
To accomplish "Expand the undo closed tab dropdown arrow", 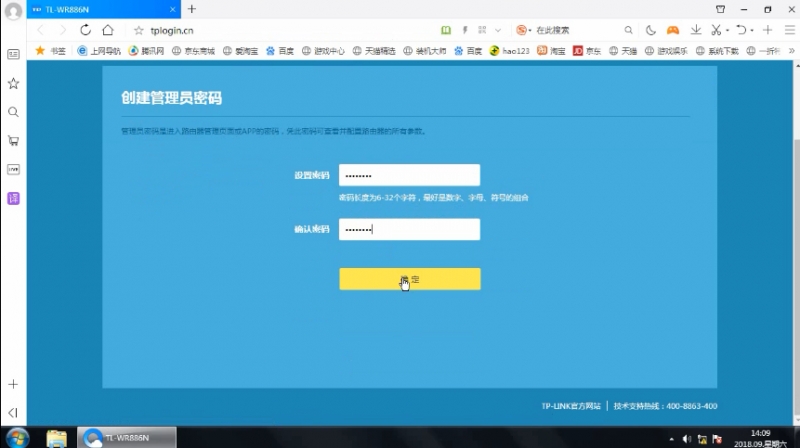I will pyautogui.click(x=752, y=31).
